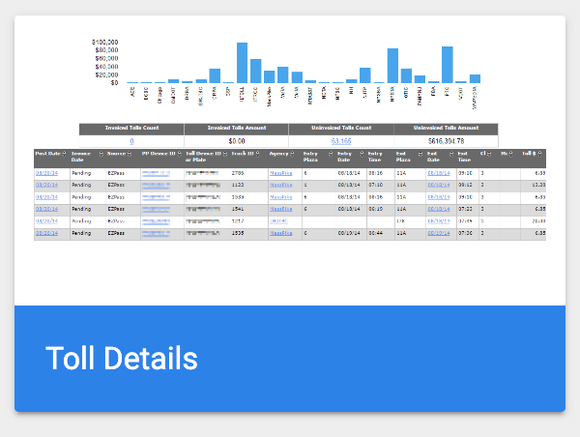
Task: Click entry time 07:10 in truck 1122 row
Action: 375,185
